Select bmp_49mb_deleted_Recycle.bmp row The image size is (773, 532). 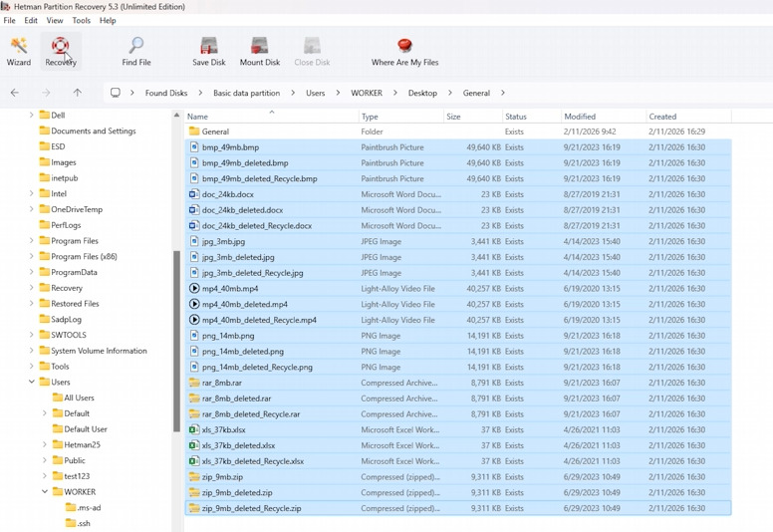(x=458, y=178)
